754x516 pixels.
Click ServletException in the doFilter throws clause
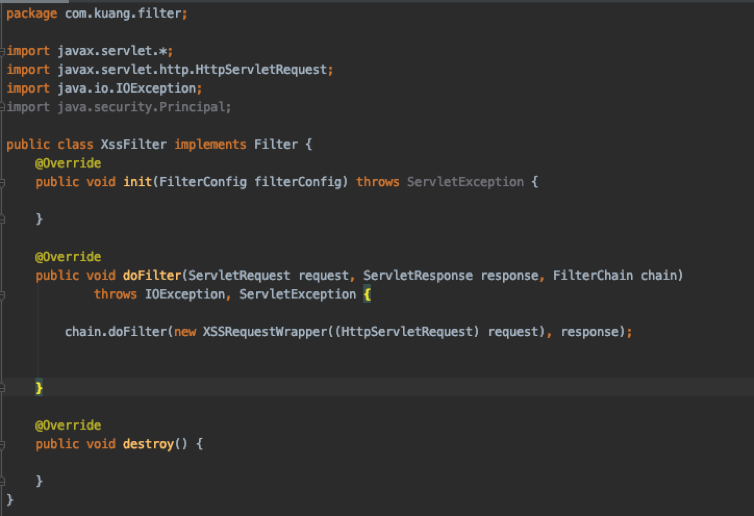(298, 294)
